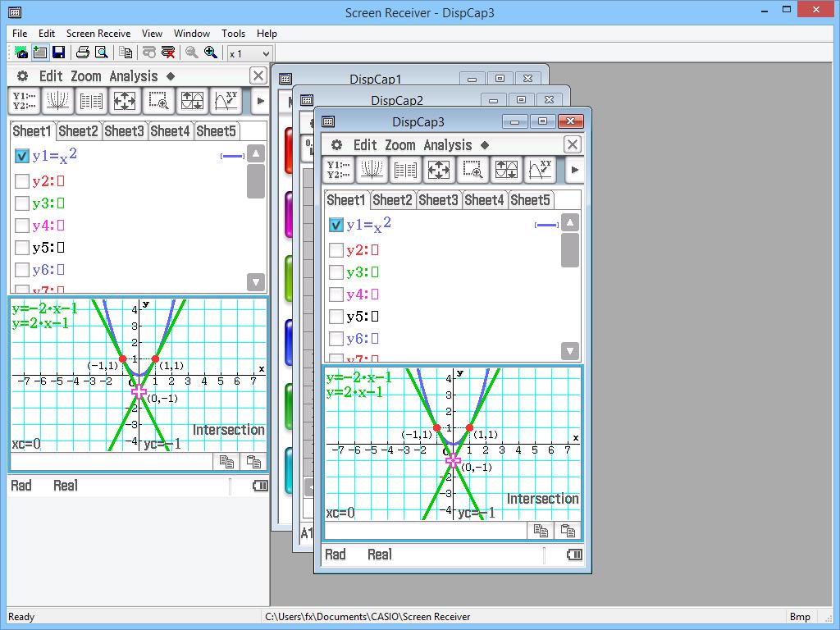Open the Edit menu in the docked panel

[x=51, y=76]
